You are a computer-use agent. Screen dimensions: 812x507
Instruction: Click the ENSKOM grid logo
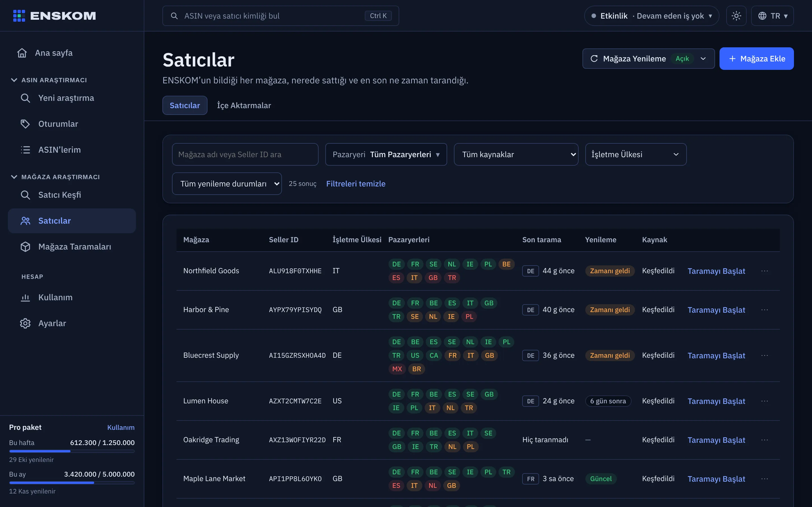pyautogui.click(x=19, y=16)
